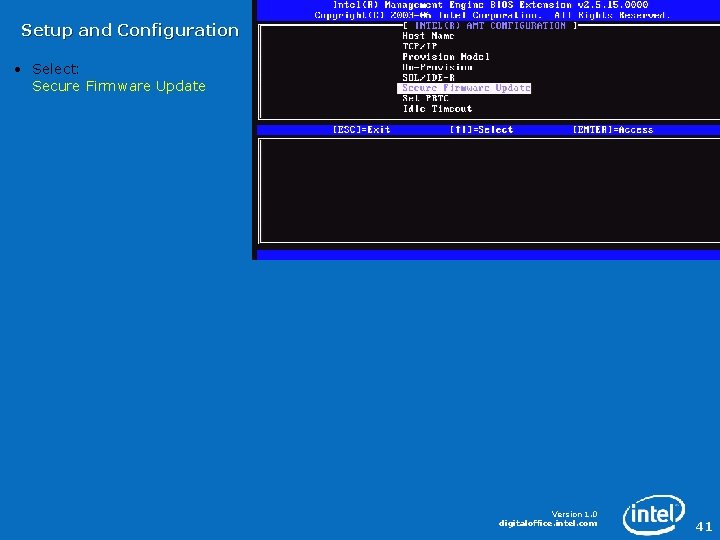Viewport: 720px width, 540px height.
Task: Open the Idle Timeout entry
Action: tap(437, 109)
